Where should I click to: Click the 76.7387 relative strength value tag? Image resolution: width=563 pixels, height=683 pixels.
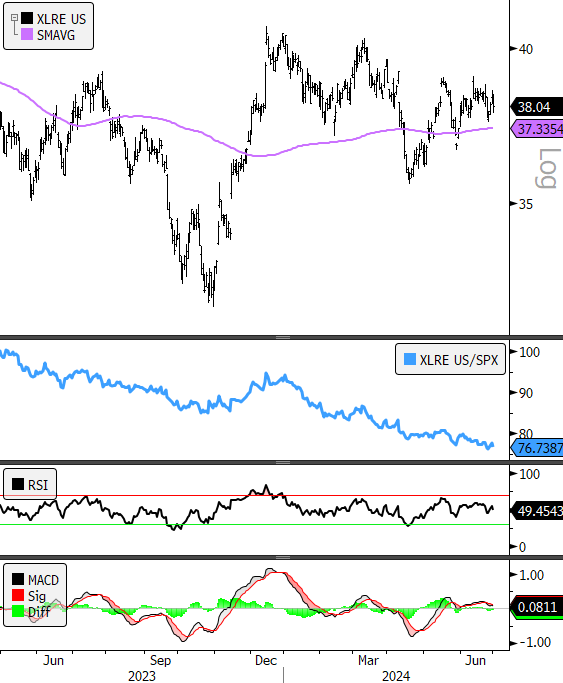click(537, 448)
